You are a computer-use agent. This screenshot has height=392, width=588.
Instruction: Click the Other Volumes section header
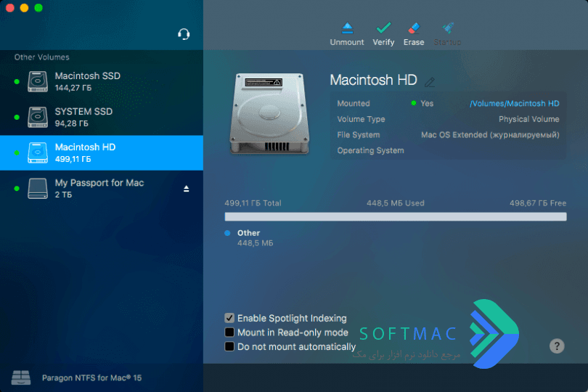tap(41, 57)
